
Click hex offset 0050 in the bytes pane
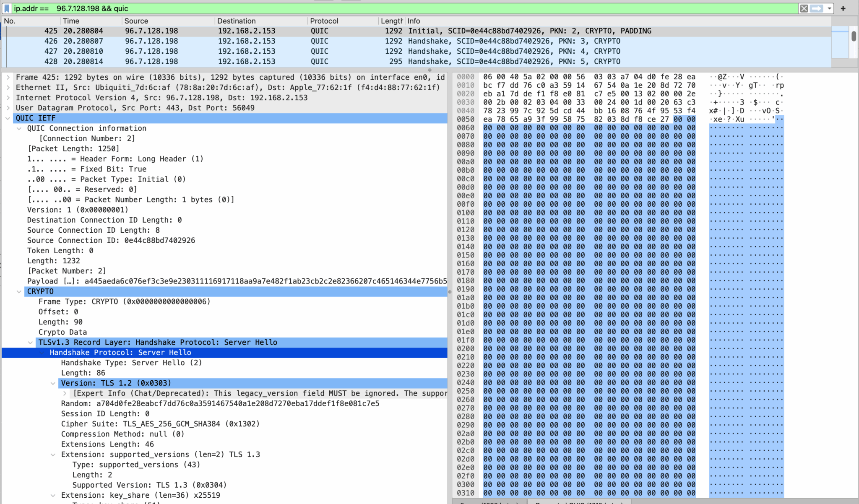coord(466,119)
